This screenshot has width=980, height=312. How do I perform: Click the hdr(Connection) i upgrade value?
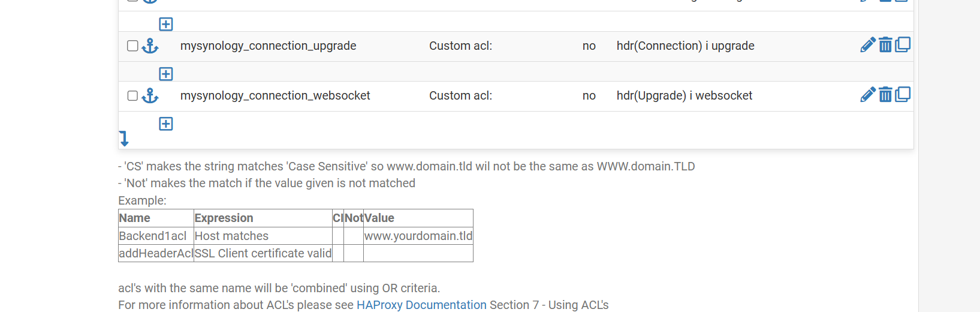pyautogui.click(x=685, y=46)
